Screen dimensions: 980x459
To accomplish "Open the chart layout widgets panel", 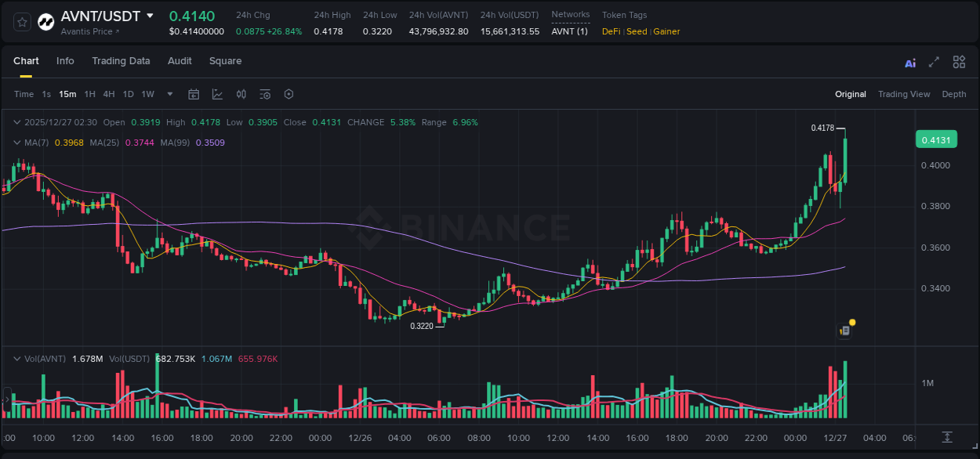I will coord(959,61).
